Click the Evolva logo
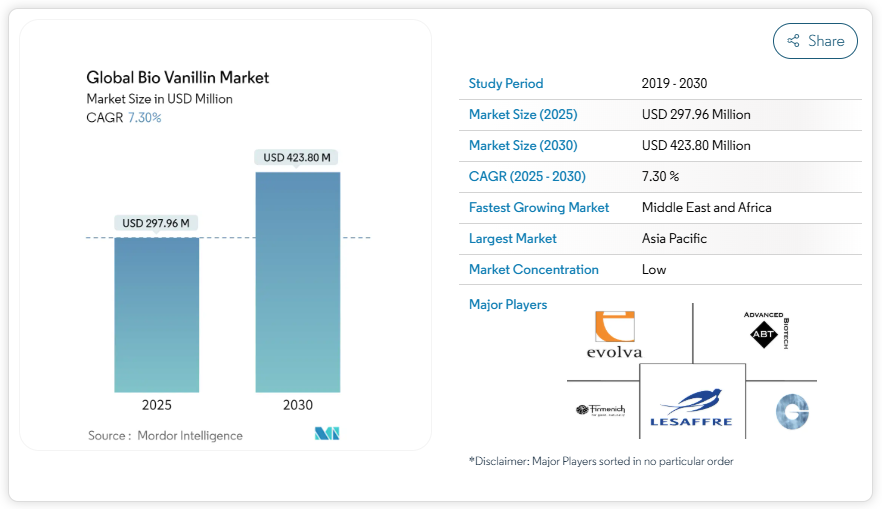The image size is (882, 509). pos(614,335)
